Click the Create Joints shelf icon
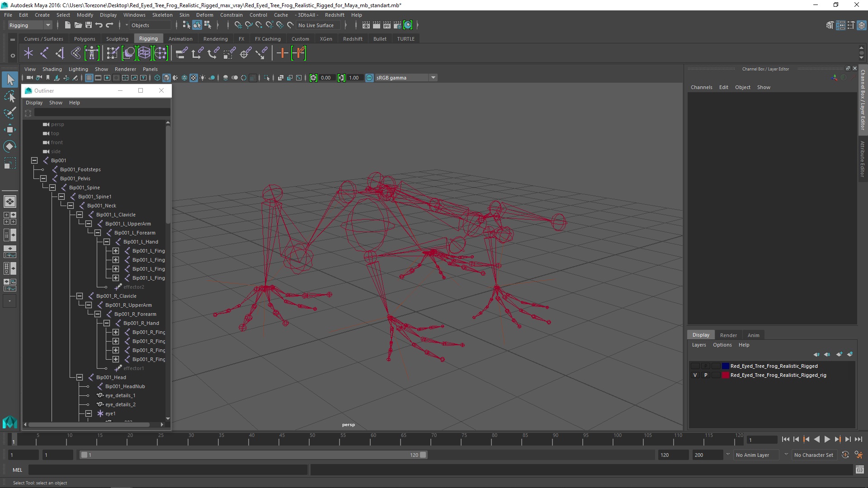868x488 pixels. tap(44, 53)
